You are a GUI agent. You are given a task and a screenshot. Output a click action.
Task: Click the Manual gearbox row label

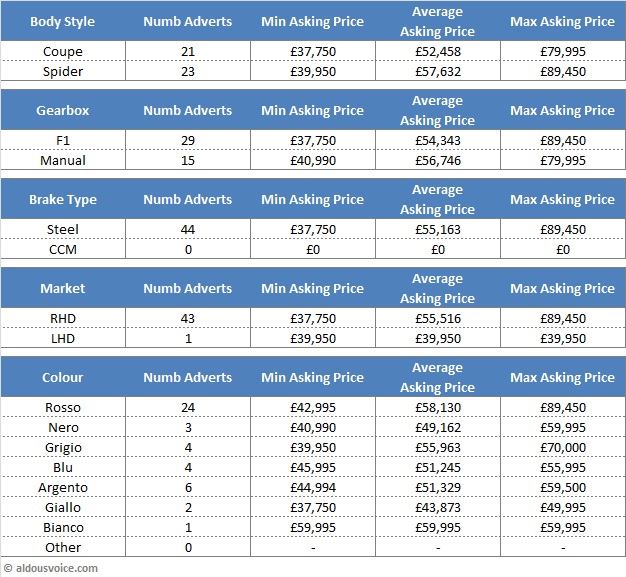(63, 160)
